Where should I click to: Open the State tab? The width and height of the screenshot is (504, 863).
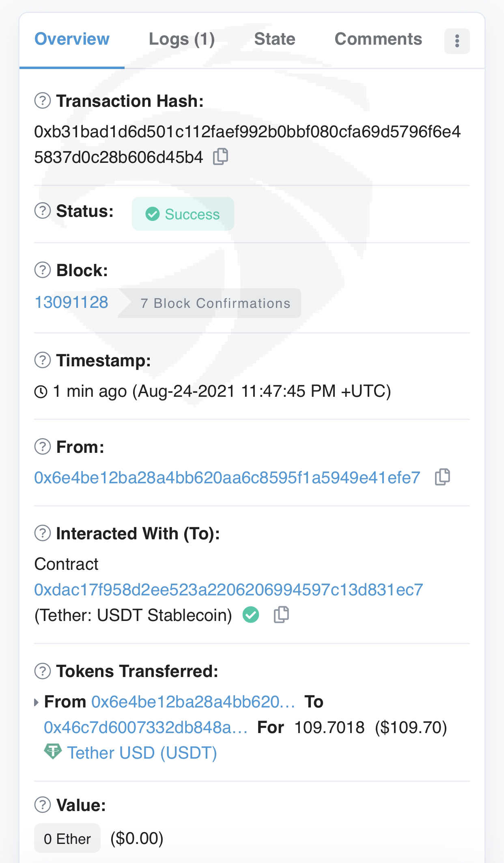[x=275, y=39]
